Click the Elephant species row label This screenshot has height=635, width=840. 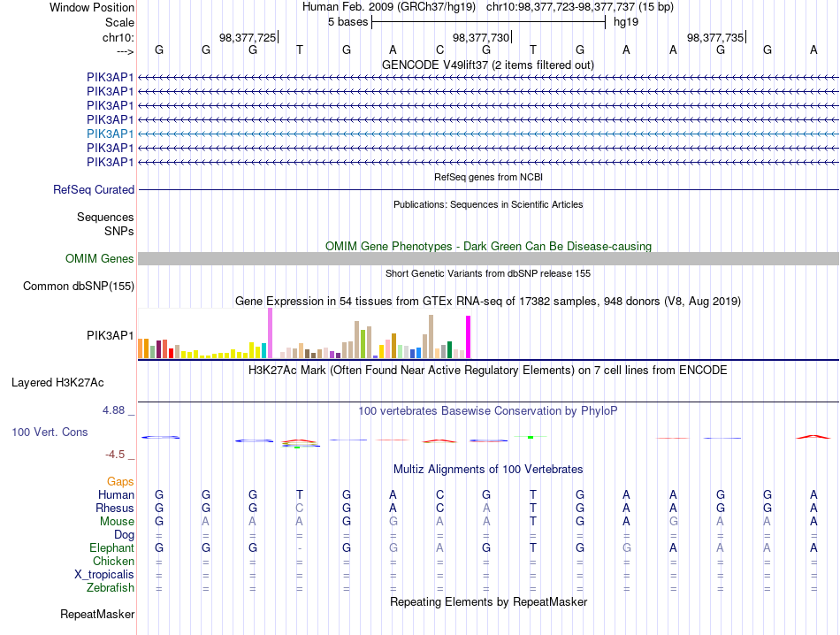pos(112,547)
